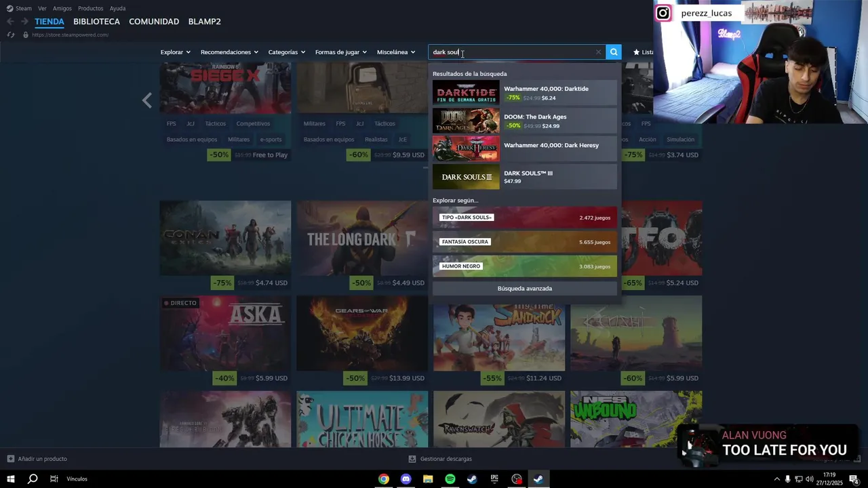Browse FANTASÍA OSCURA tag
Screen dimensions: 868x488
click(525, 242)
